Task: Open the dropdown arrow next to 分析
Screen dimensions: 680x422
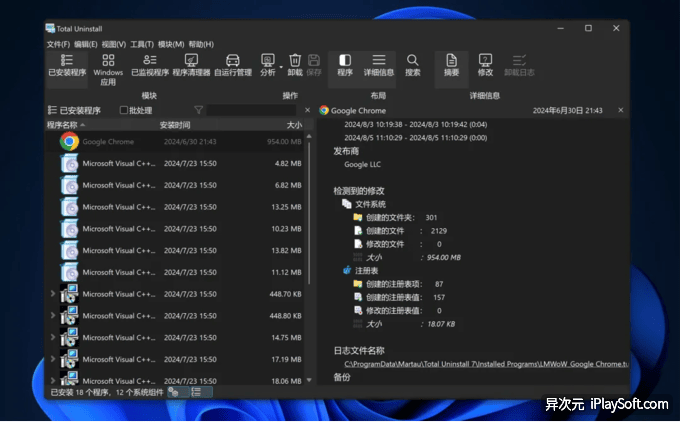Action: [281, 67]
